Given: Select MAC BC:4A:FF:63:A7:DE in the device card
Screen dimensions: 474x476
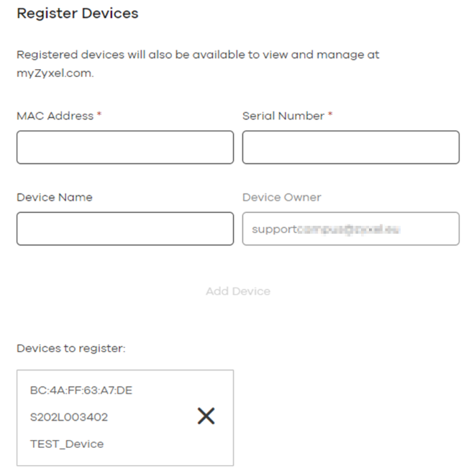Looking at the screenshot, I should [81, 391].
